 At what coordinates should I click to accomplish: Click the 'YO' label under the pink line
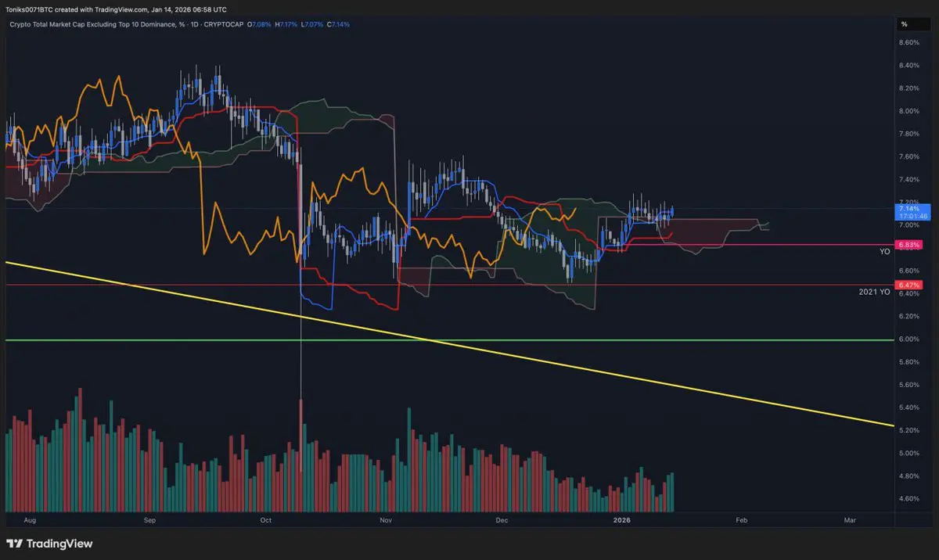[886, 252]
